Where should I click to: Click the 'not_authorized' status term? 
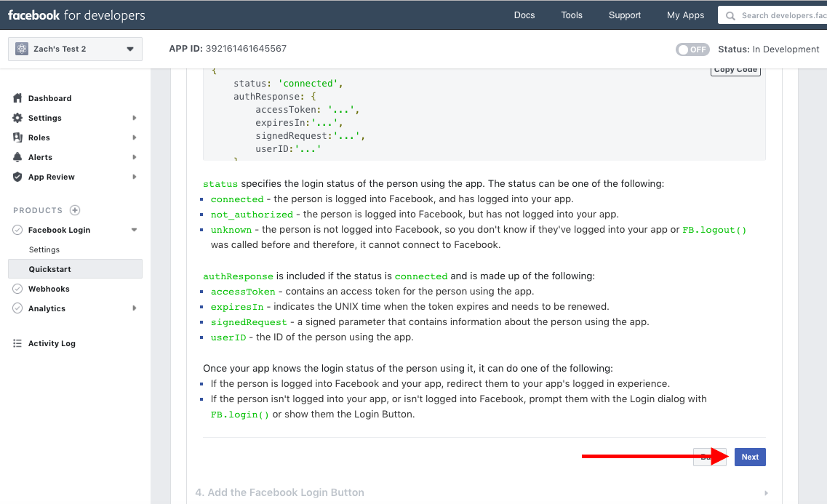(x=252, y=215)
